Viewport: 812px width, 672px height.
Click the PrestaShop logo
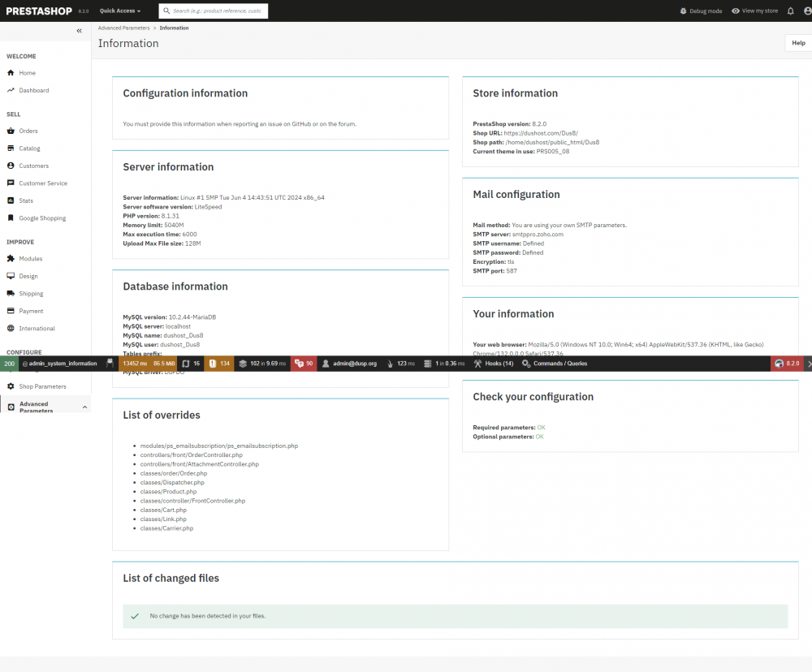click(39, 11)
